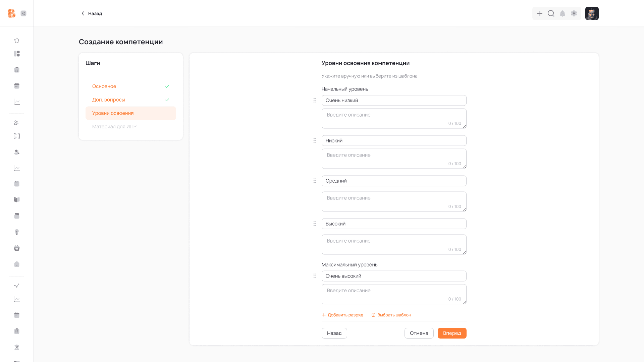Open user avatar profile picture
Image resolution: width=644 pixels, height=362 pixels.
point(592,13)
